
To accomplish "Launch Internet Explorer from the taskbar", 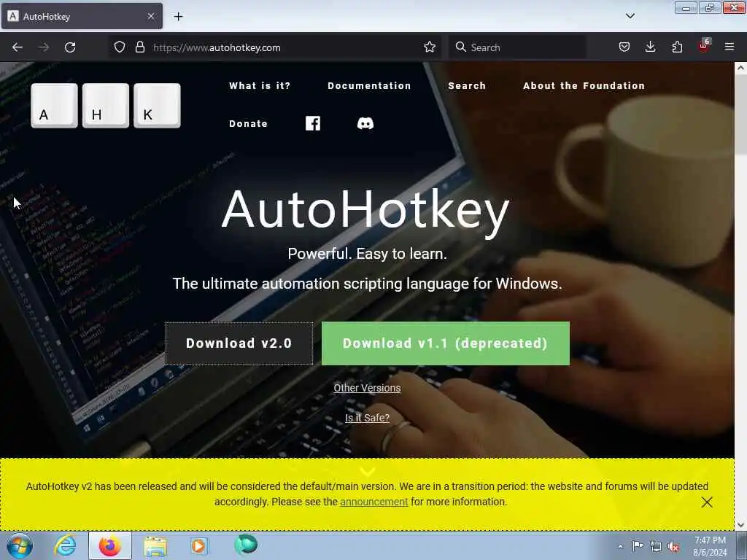I will tap(65, 545).
